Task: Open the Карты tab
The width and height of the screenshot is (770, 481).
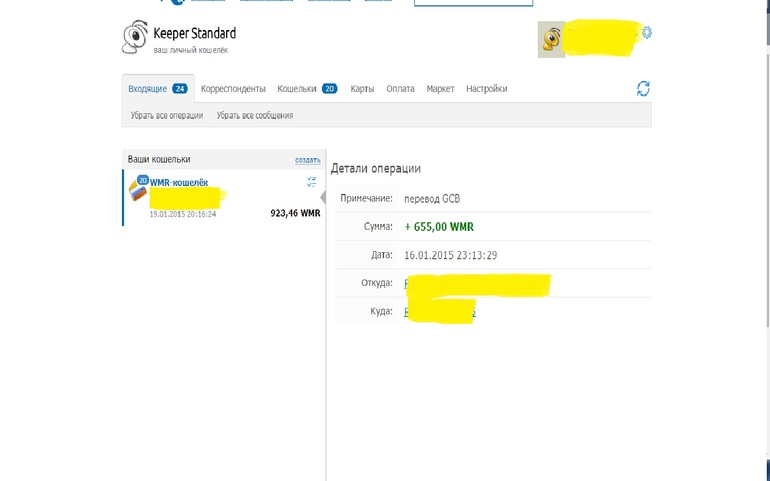Action: coord(362,89)
